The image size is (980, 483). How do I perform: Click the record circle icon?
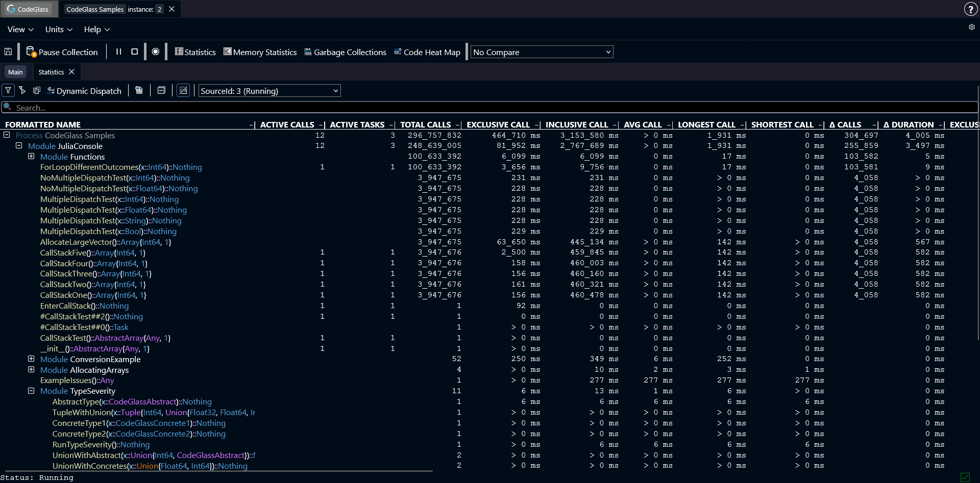tap(156, 52)
